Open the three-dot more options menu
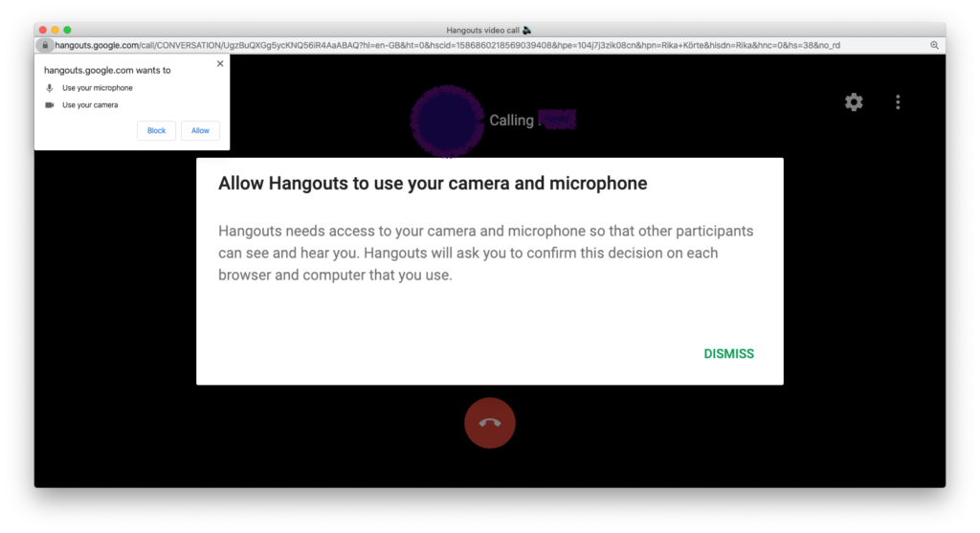Image resolution: width=980 pixels, height=533 pixels. pos(898,101)
